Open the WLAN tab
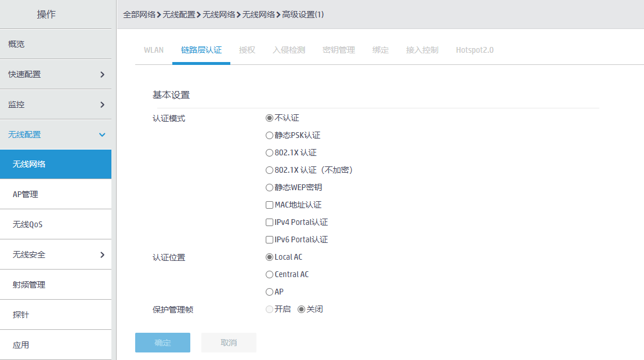644x360 pixels. pos(154,50)
